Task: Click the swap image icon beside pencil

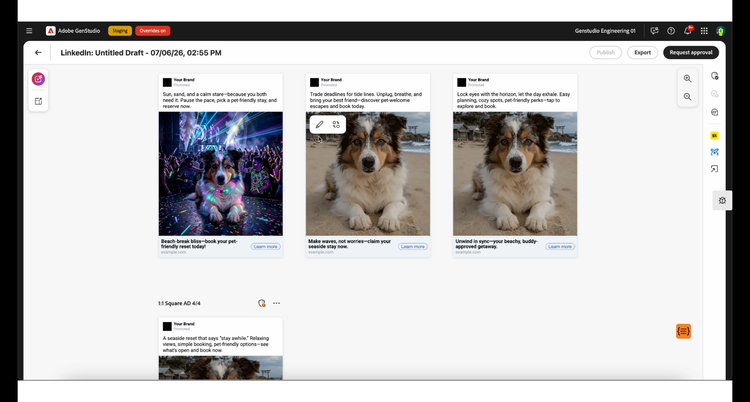Action: tap(336, 124)
